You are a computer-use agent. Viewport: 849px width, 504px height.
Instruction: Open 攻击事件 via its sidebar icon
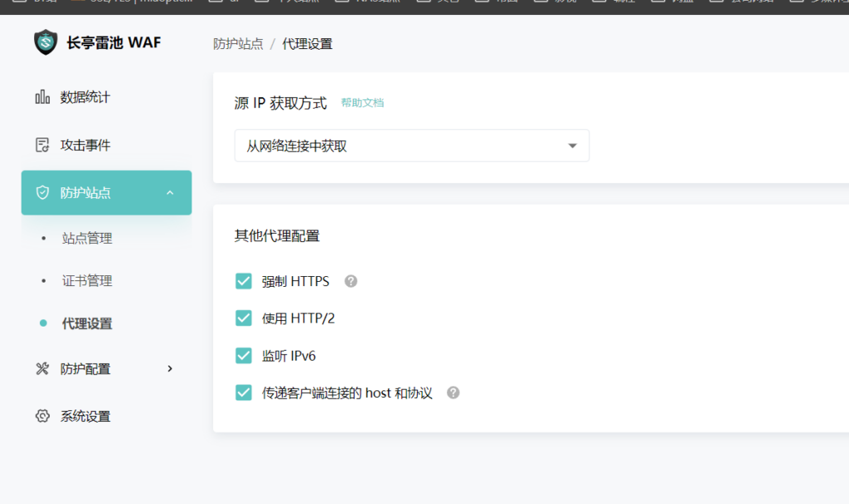pos(42,144)
